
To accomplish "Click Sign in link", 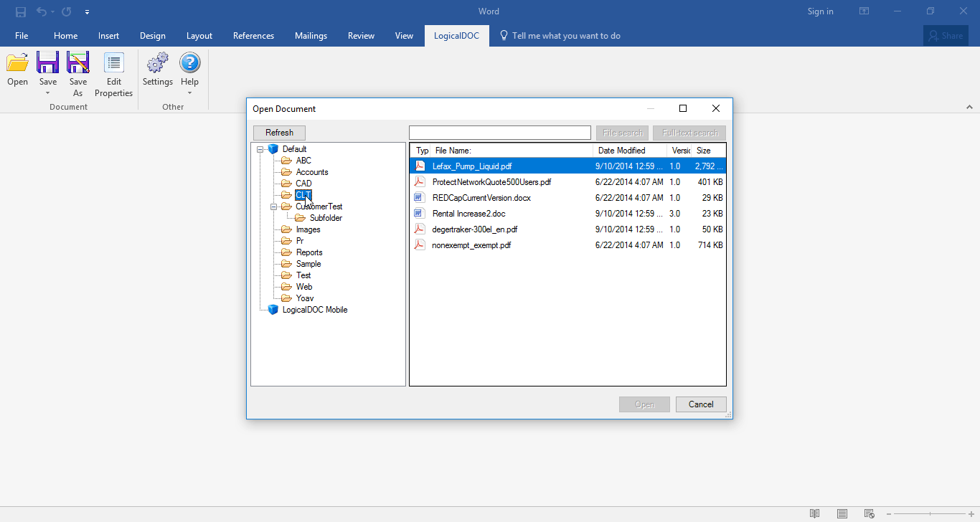I will click(820, 11).
